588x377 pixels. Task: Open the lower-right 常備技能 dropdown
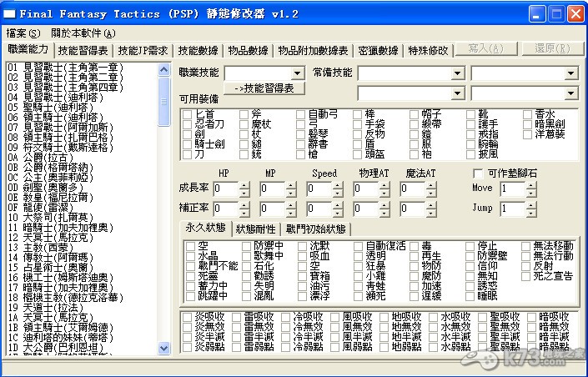coord(570,93)
